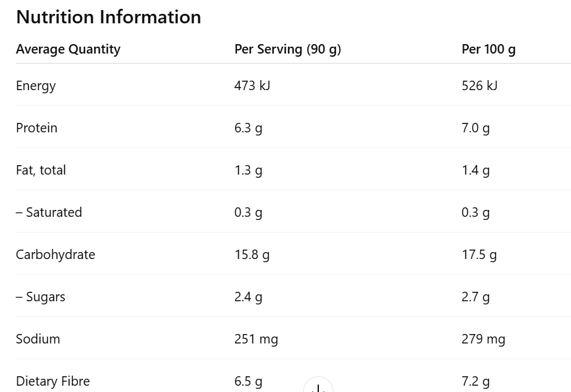Click the 526 kJ energy value
571x392 pixels.
pyautogui.click(x=480, y=86)
